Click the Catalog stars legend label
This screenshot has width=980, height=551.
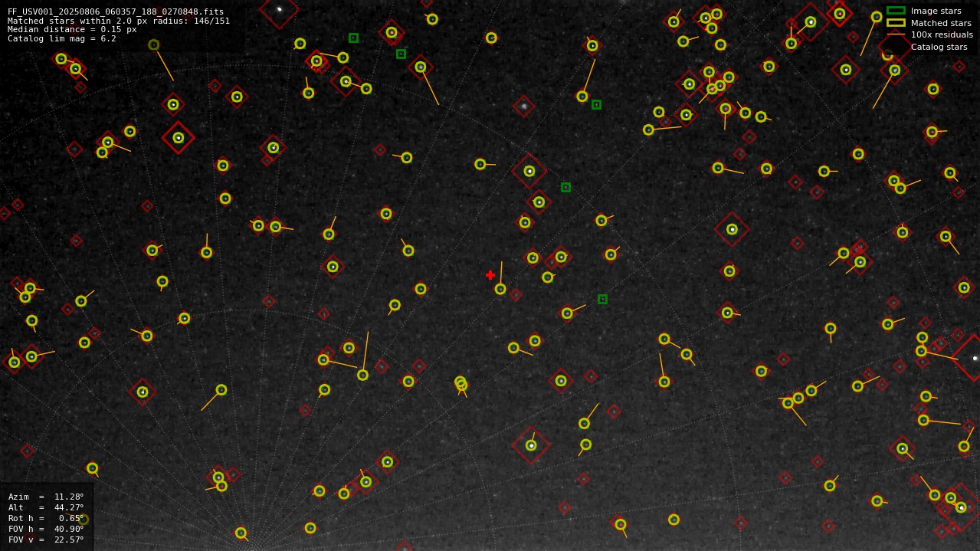point(939,47)
